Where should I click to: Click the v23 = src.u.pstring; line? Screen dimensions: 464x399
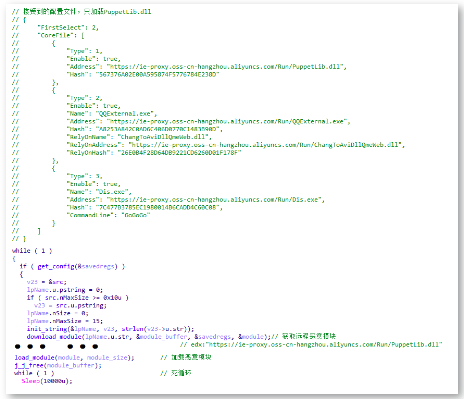pos(70,305)
